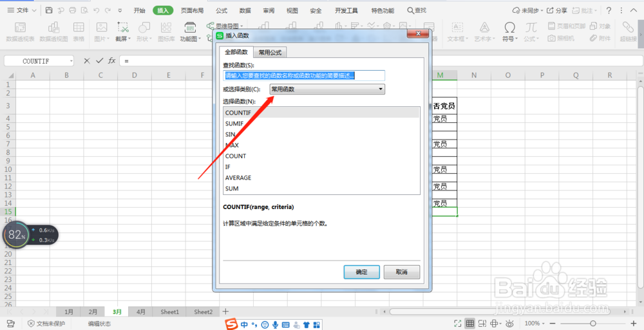This screenshot has height=330, width=644.
Task: Open the zoom 100% dropdown
Action: click(x=534, y=324)
